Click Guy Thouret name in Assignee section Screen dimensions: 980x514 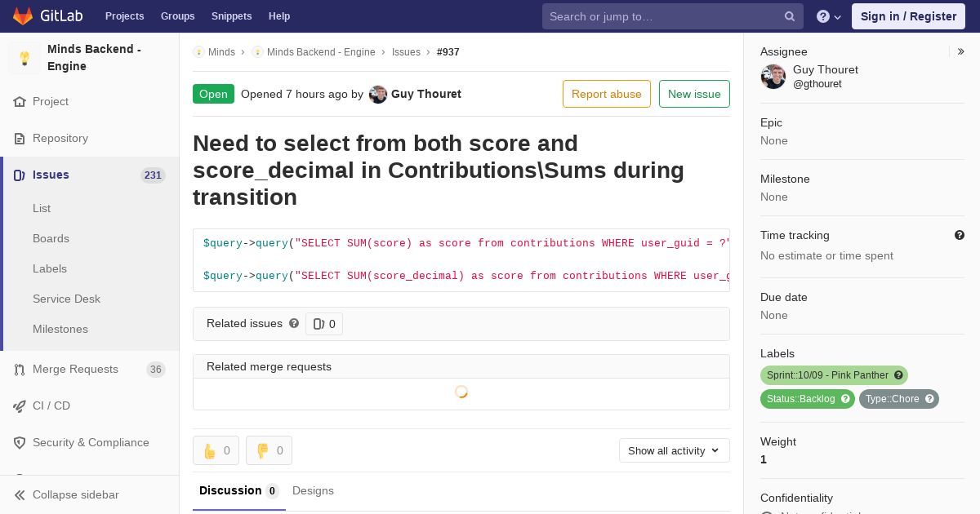(826, 70)
